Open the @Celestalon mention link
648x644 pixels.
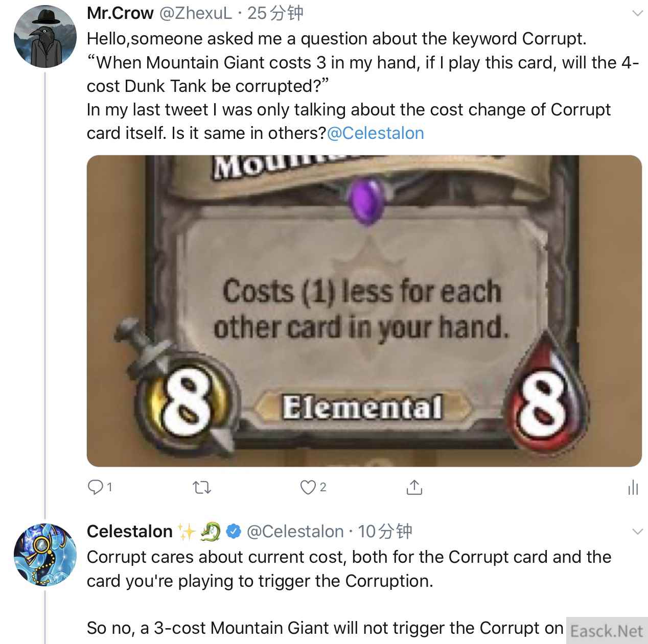pos(375,133)
